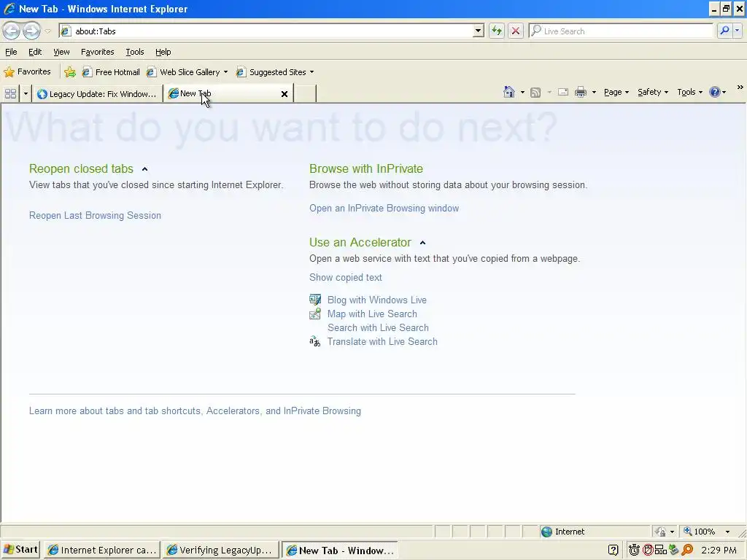Click the Back navigation button
The width and height of the screenshot is (747, 560).
click(12, 31)
